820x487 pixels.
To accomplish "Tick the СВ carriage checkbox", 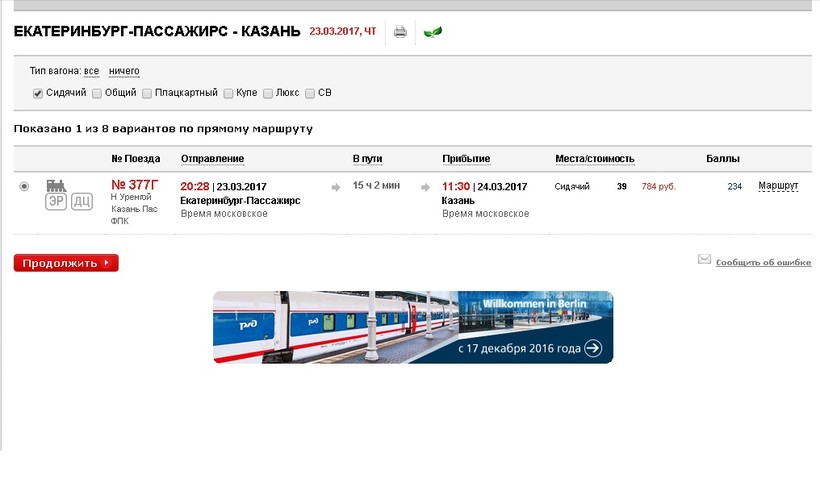I will click(x=310, y=93).
